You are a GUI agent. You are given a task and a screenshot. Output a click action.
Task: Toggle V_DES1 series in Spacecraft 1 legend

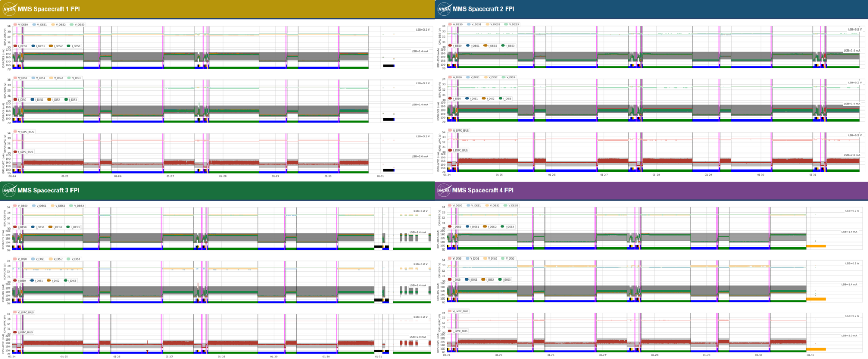(40, 25)
